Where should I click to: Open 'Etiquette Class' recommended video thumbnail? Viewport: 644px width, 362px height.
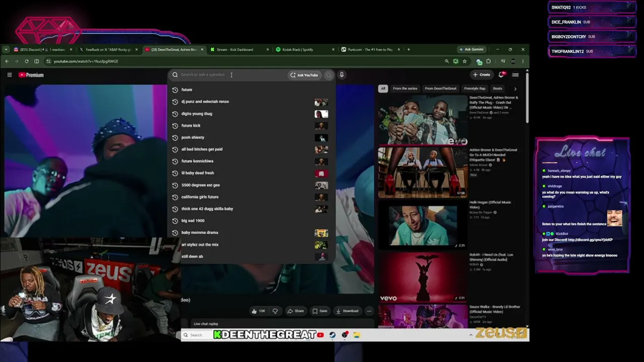click(423, 172)
